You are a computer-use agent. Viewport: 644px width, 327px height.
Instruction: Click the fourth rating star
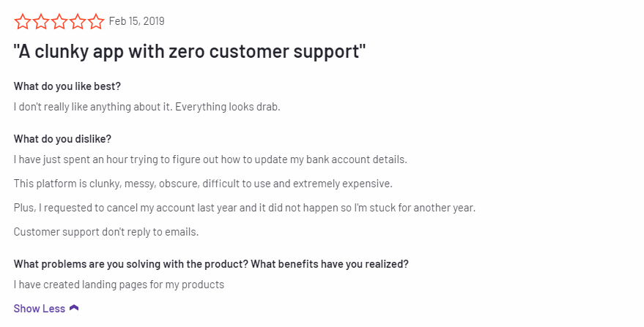(78, 21)
